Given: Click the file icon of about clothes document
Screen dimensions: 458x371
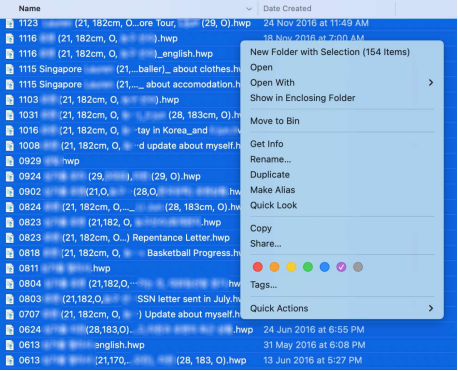Looking at the screenshot, I should pyautogui.click(x=10, y=69).
